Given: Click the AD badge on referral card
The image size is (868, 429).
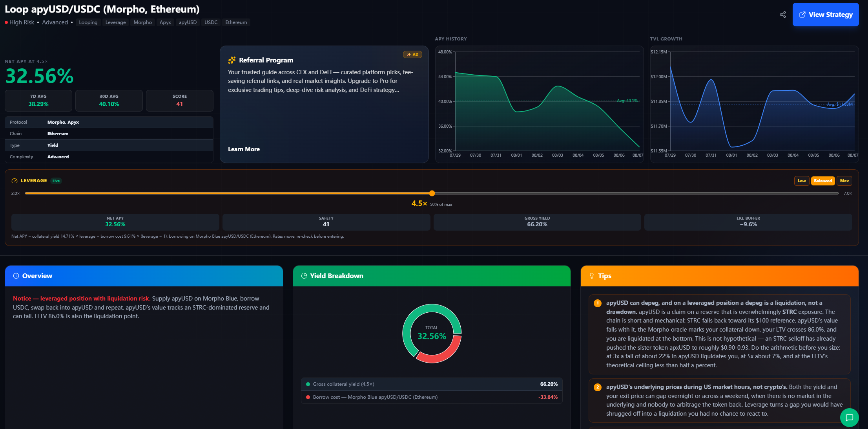Looking at the screenshot, I should pos(412,55).
